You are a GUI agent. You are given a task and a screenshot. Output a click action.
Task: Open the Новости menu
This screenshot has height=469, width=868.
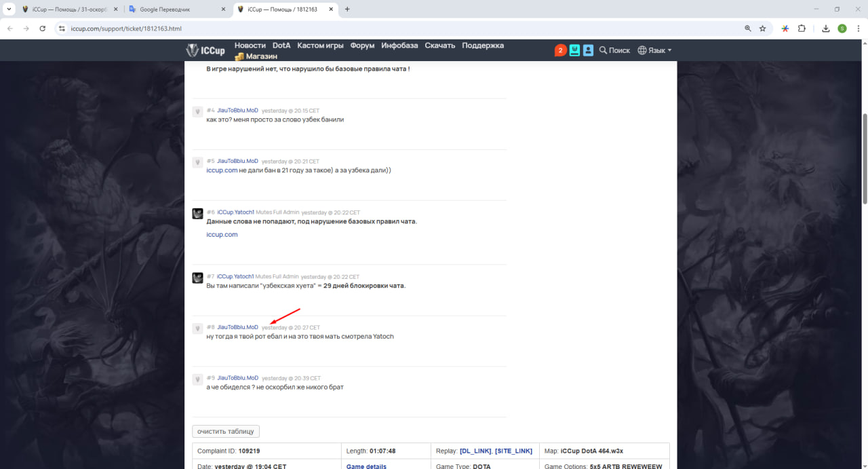pyautogui.click(x=250, y=45)
